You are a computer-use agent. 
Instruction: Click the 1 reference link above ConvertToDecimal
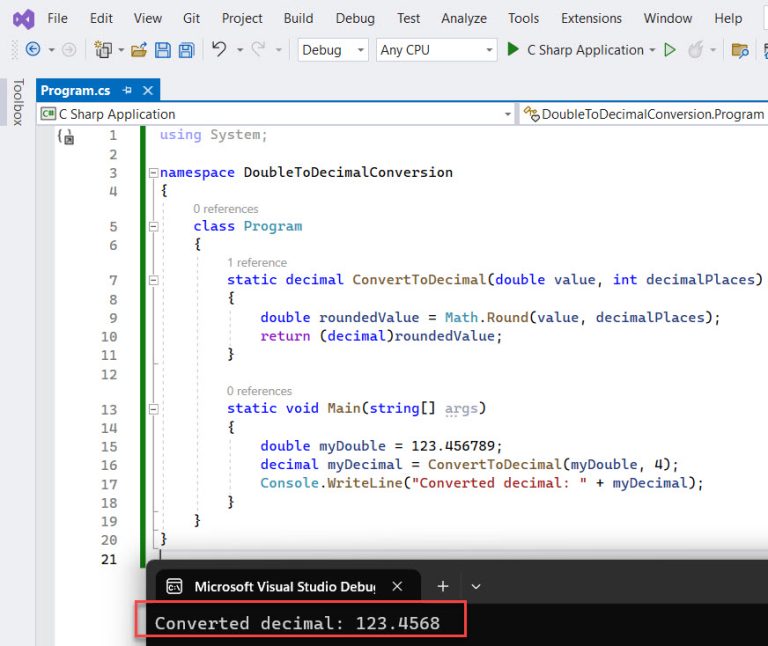click(257, 263)
